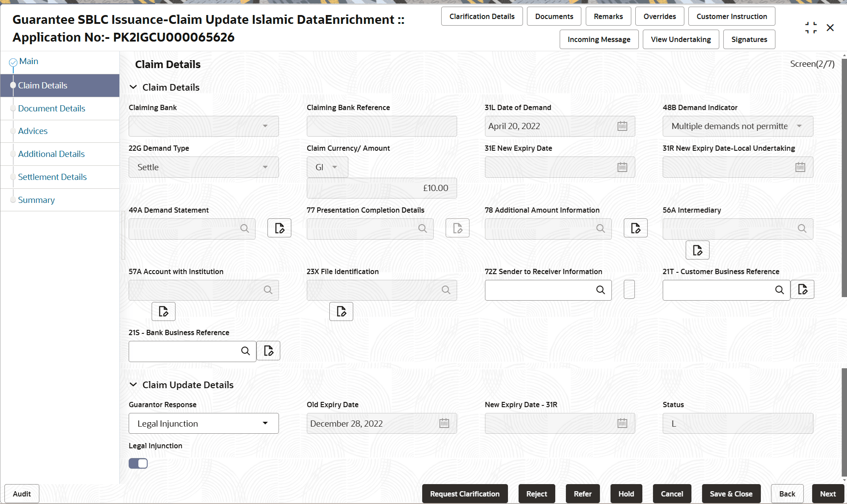Screen dimensions: 847x504
Task: Click the edit icon for 77 Presentation Completion Details
Action: (457, 228)
